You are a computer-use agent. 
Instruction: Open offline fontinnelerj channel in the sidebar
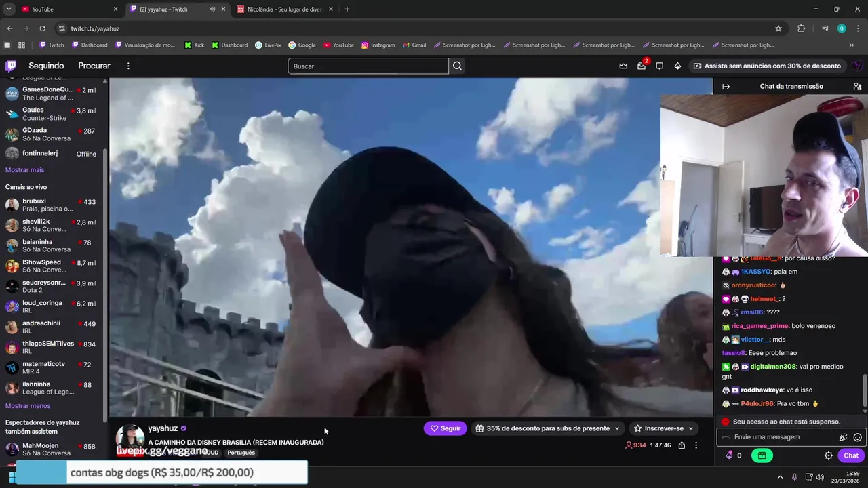pos(52,154)
